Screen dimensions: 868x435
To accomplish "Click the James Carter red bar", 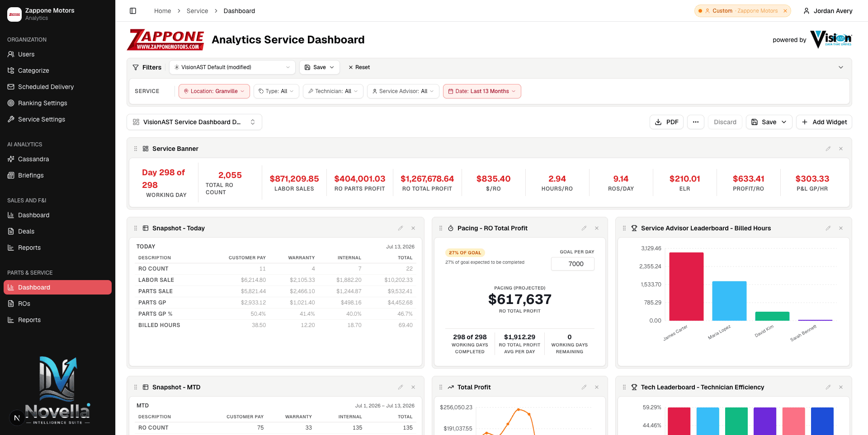I will [x=686, y=286].
